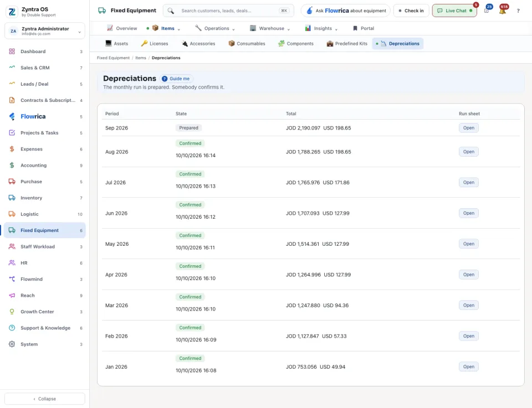Open the Jun 2026 run sheet
The width and height of the screenshot is (532, 408).
(469, 213)
